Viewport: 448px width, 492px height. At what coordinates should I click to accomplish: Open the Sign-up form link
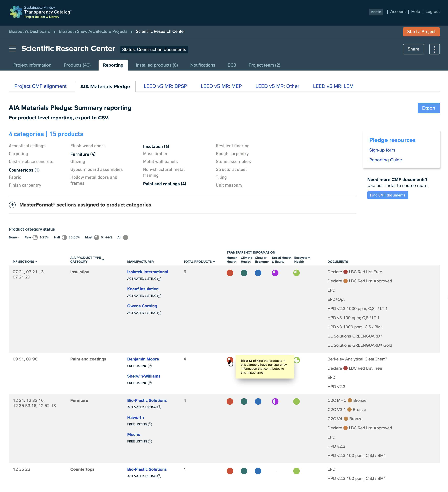[382, 150]
